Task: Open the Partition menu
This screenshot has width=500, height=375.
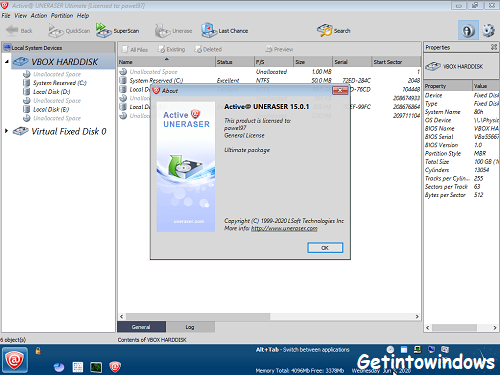Action: point(62,16)
